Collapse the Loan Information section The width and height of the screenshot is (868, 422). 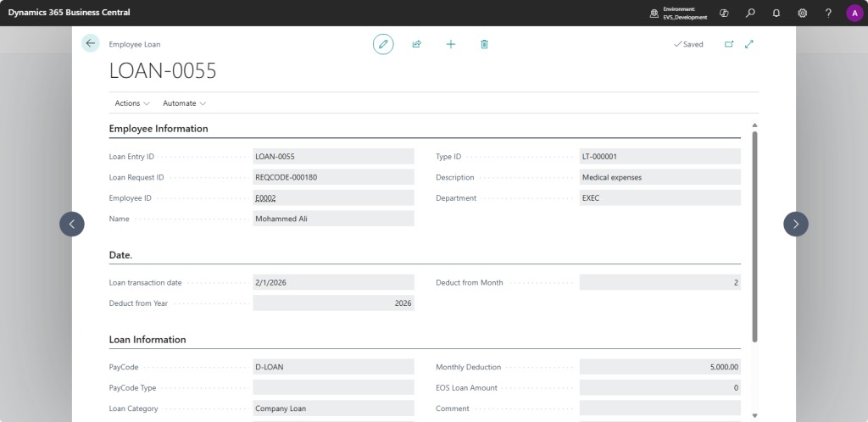(x=147, y=340)
